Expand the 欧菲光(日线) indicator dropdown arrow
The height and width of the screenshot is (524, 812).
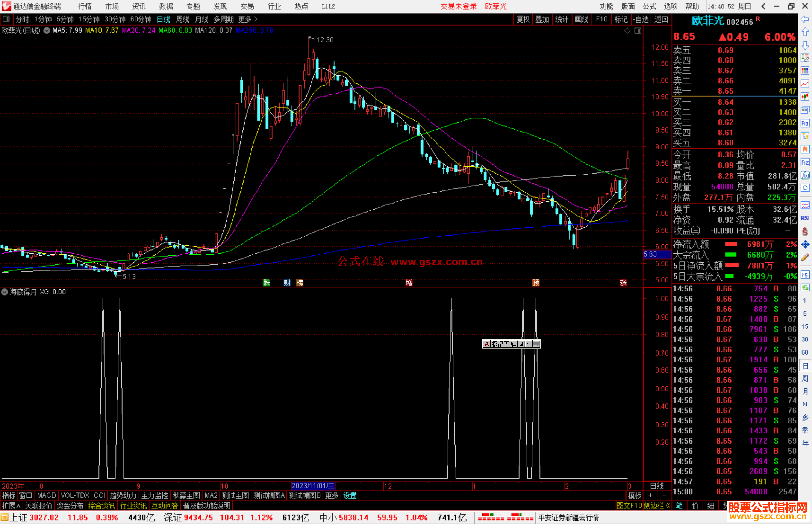pos(47,31)
